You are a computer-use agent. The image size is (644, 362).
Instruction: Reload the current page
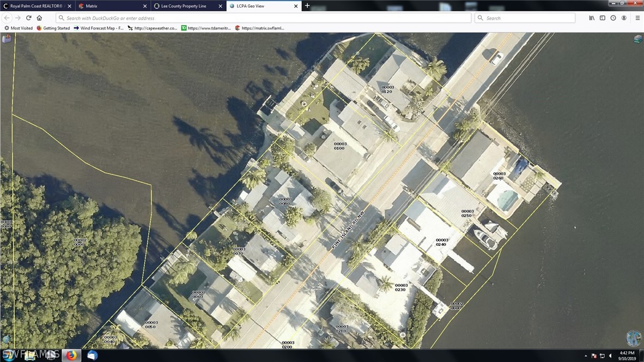point(29,18)
